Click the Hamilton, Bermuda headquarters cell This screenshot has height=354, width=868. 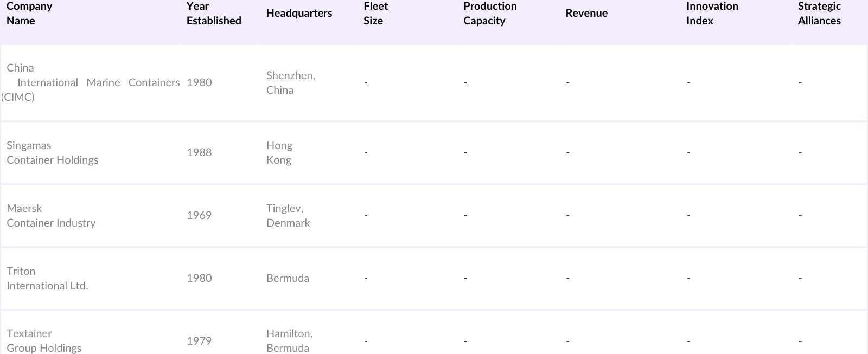[x=289, y=341]
